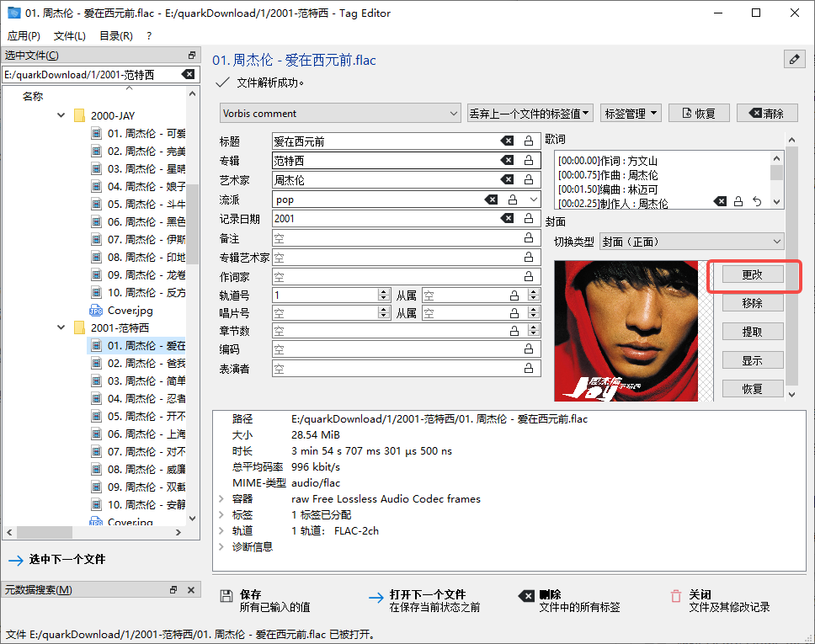The width and height of the screenshot is (815, 644).
Task: Click the album cover thumbnail
Action: 626,331
